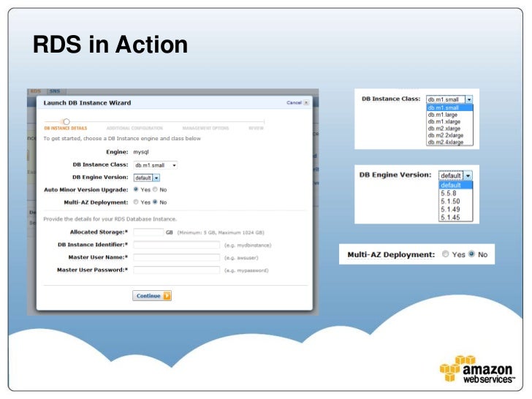Click the Master User Name field
Screen dimensions: 532x399
pos(176,257)
